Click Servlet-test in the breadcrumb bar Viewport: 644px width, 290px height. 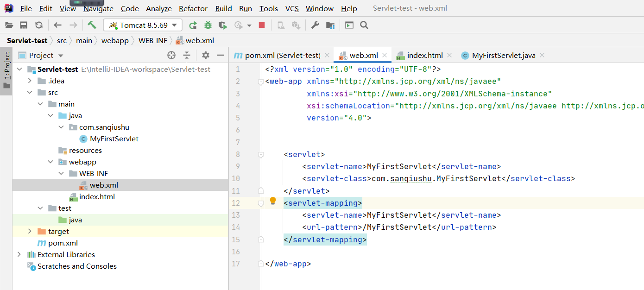pos(27,40)
